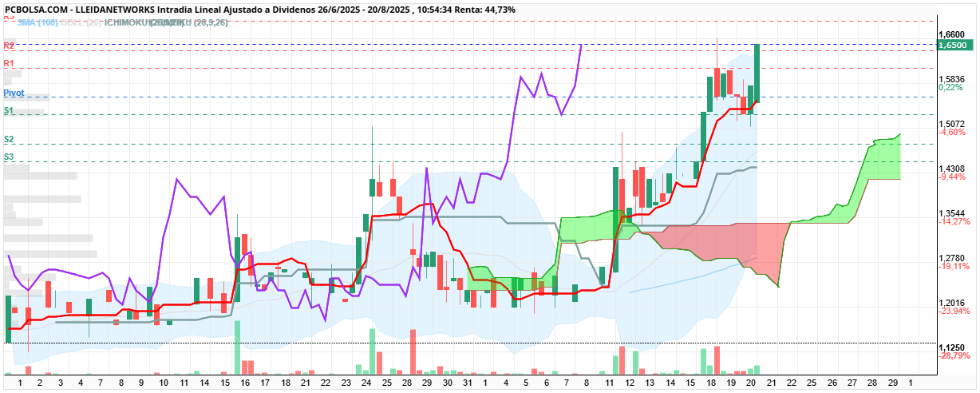
Task: Click date label 27 on time axis
Action: click(852, 383)
